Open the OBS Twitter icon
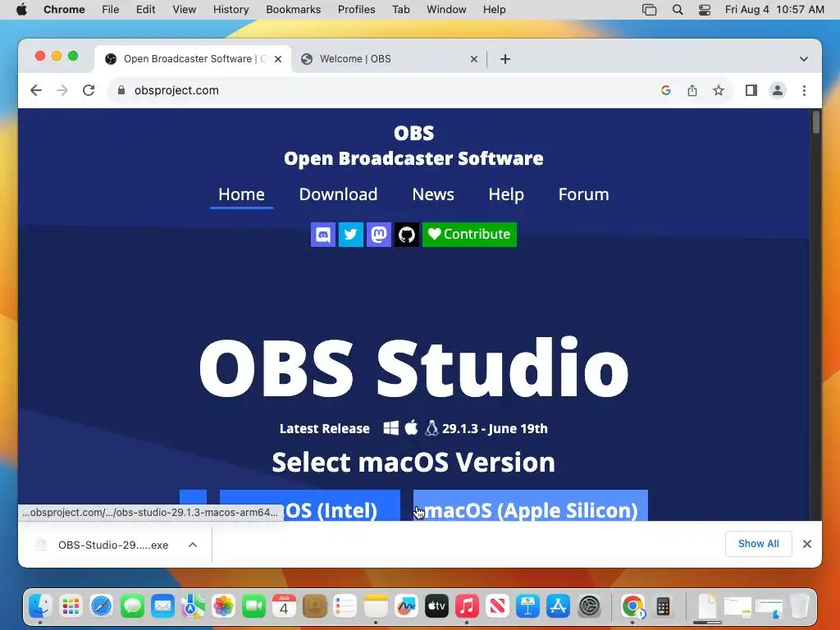 (351, 235)
